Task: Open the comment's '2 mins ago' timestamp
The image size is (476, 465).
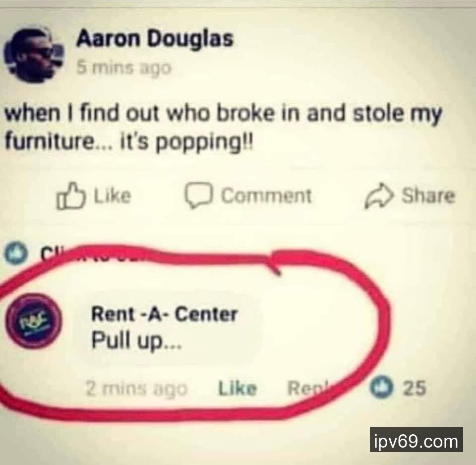Action: pyautogui.click(x=137, y=389)
